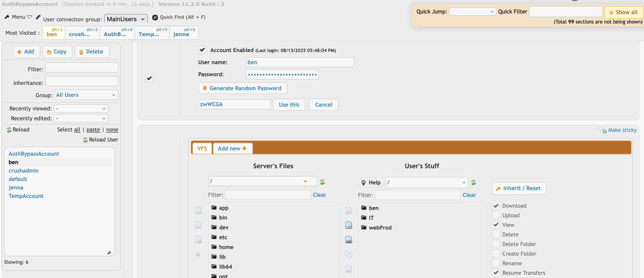Image resolution: width=644 pixels, height=278 pixels.
Task: Enable the Upload permission checkbox
Action: coord(496,215)
